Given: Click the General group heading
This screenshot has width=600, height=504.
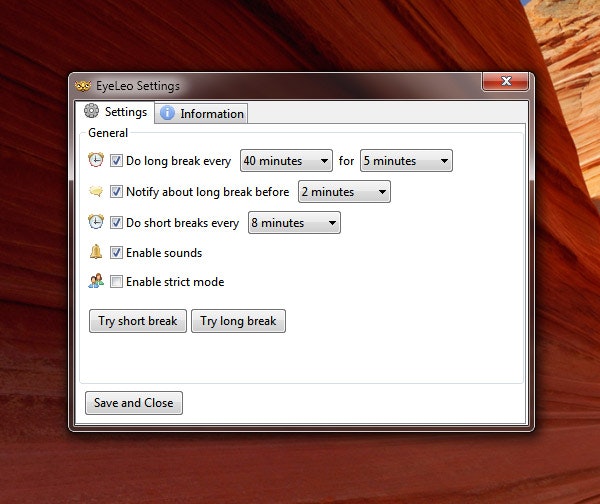Looking at the screenshot, I should 108,133.
